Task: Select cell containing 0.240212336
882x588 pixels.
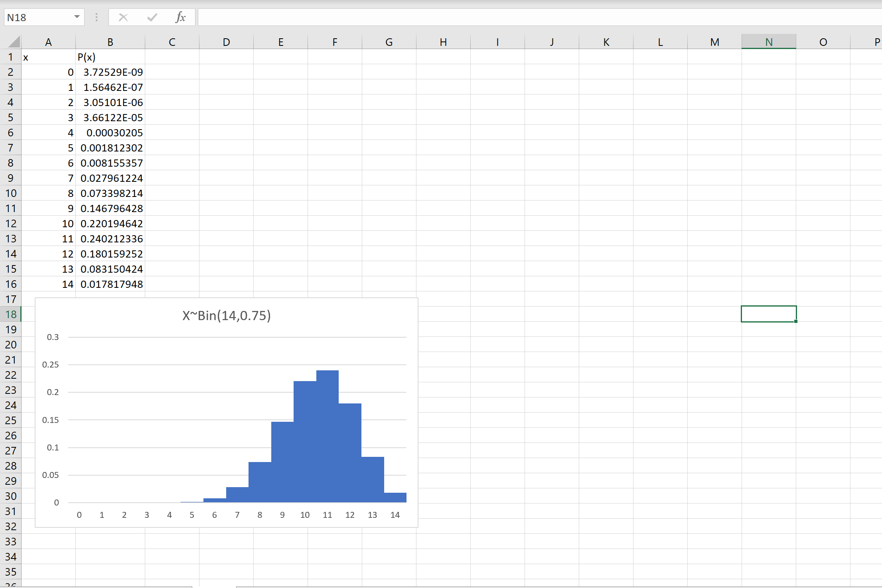Action: (x=110, y=239)
